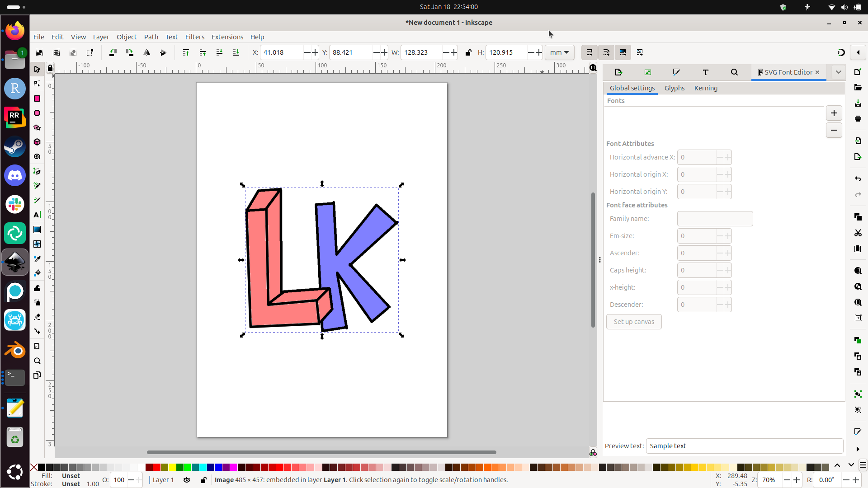This screenshot has height=488, width=868.
Task: Open the Path menu
Action: [x=151, y=37]
